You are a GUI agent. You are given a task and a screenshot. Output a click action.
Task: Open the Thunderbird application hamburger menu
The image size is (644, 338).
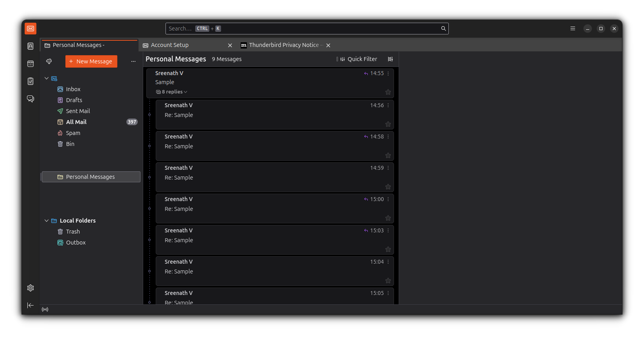tap(572, 29)
